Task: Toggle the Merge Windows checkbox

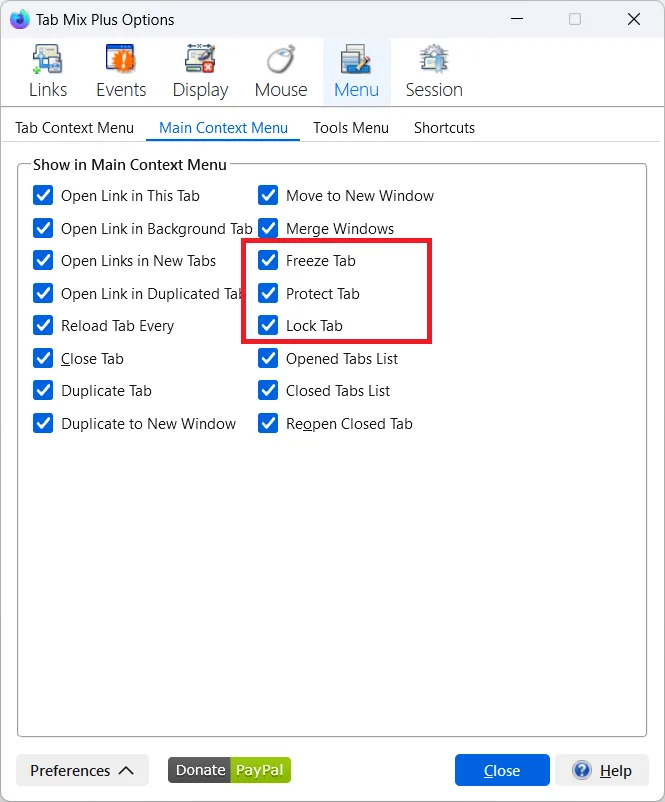Action: (x=268, y=229)
